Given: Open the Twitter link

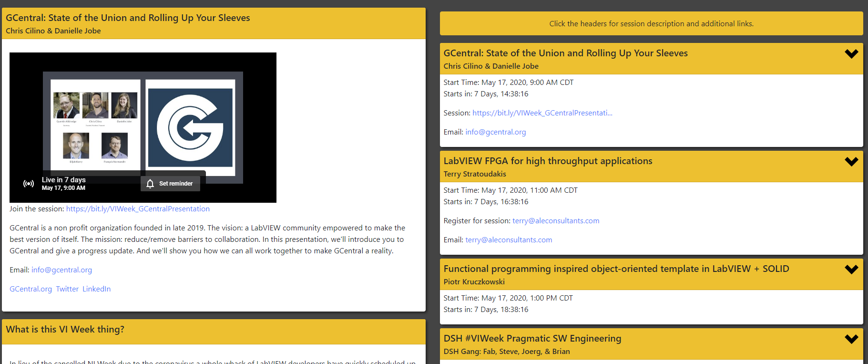Looking at the screenshot, I should (67, 289).
